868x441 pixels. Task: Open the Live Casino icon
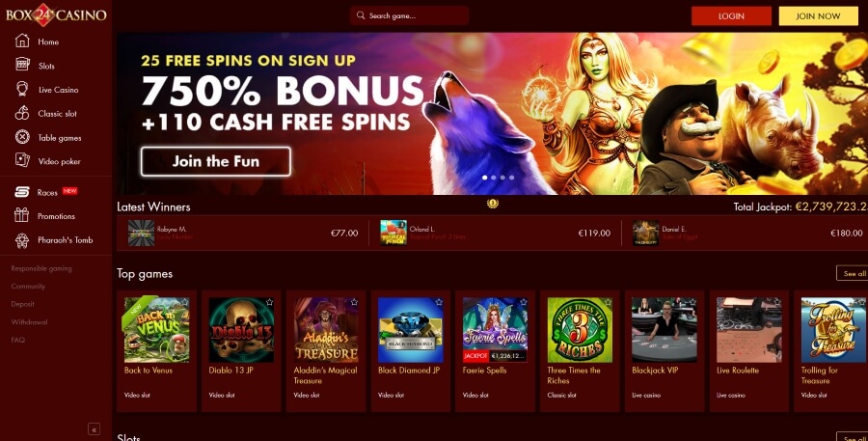22,89
